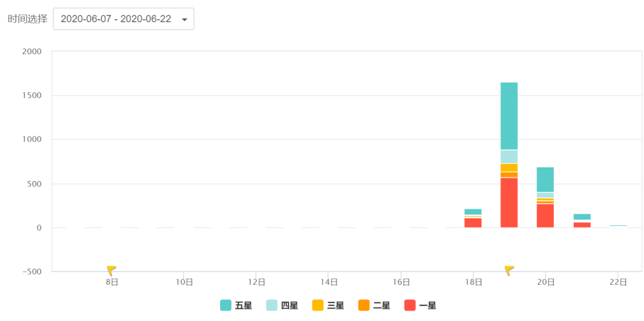
Task: Click the 三星 yellow legend swatch
Action: (x=318, y=306)
